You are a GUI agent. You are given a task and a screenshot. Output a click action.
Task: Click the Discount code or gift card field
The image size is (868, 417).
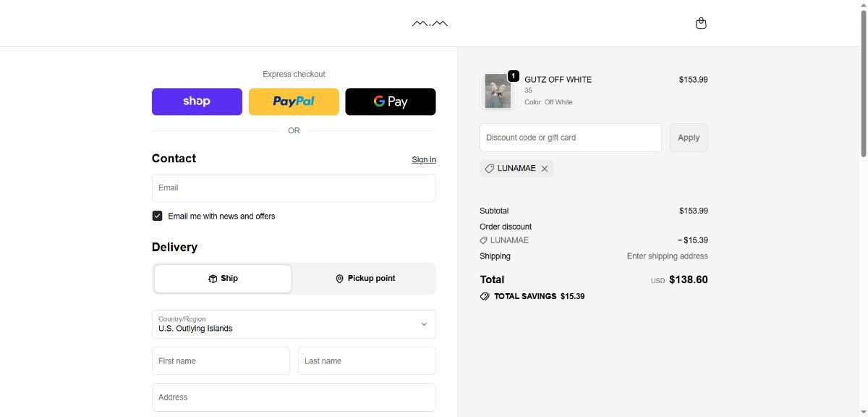(x=570, y=138)
